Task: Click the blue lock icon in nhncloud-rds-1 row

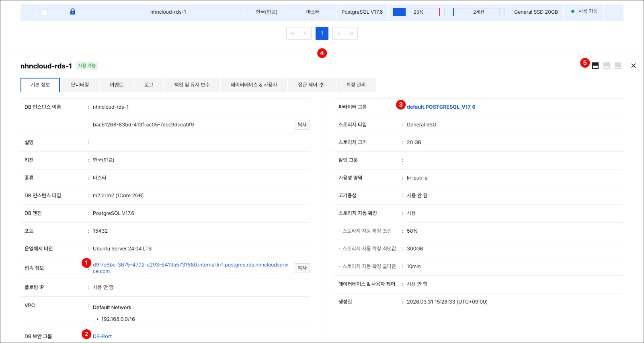Action: (x=73, y=12)
